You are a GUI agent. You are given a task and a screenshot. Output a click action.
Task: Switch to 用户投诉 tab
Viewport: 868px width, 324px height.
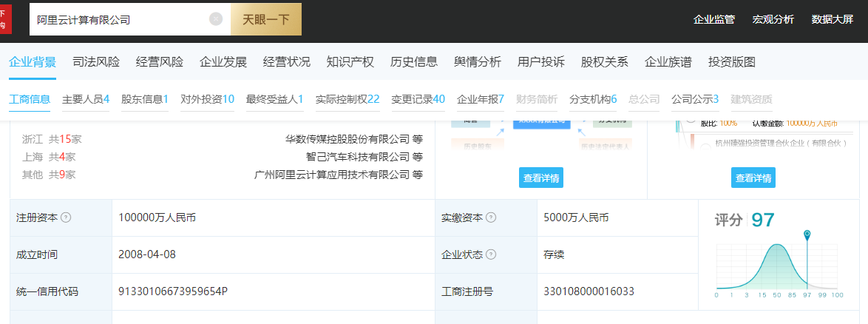click(x=541, y=62)
